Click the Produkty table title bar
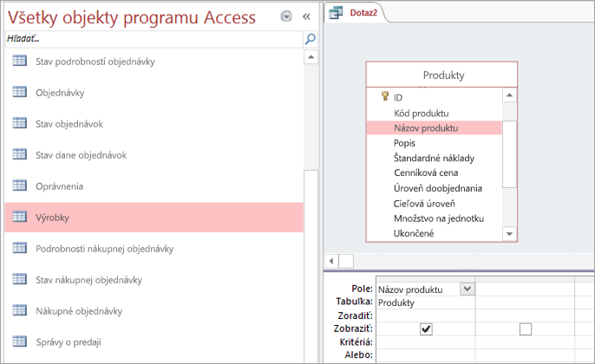595x364 pixels. tap(441, 75)
